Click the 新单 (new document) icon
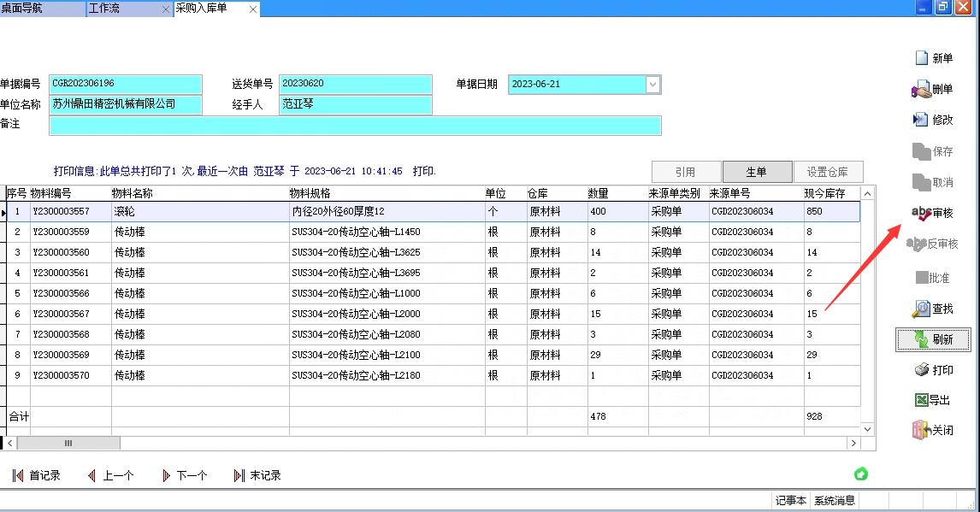Viewport: 980px width, 512px height. 921,58
